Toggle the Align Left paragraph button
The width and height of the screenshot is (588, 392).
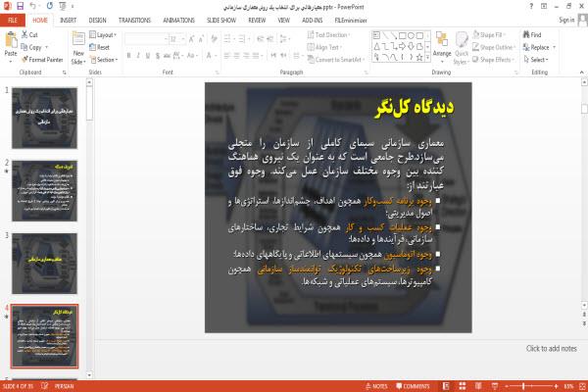point(227,56)
